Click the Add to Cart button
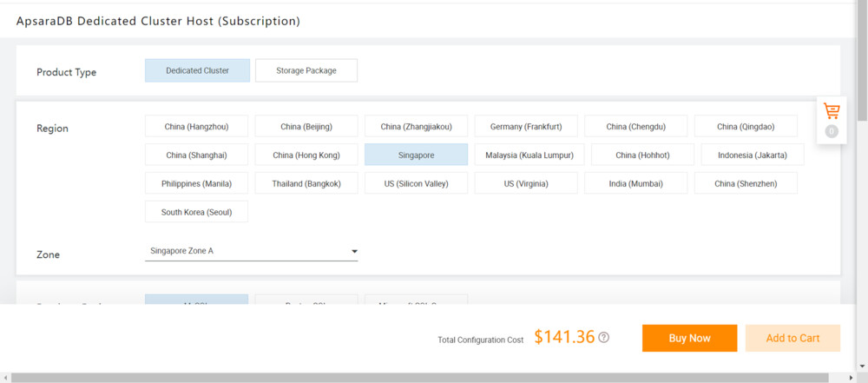The width and height of the screenshot is (868, 383). tap(792, 338)
